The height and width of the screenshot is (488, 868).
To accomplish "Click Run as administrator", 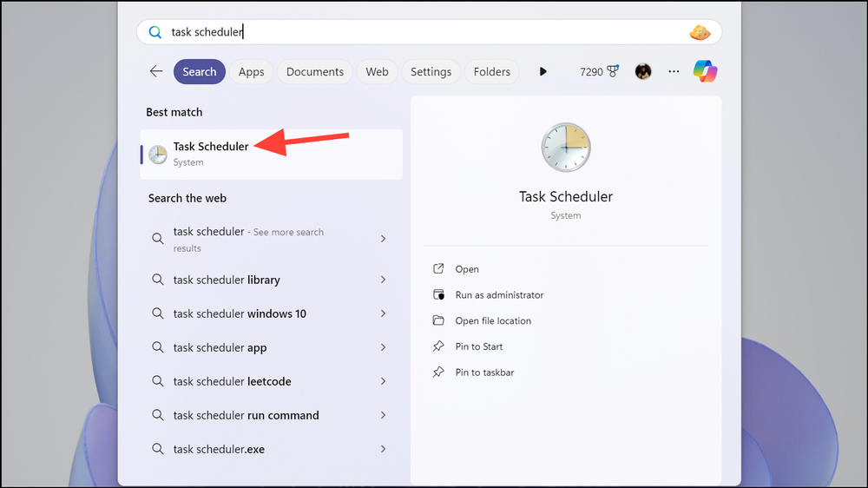I will click(499, 295).
